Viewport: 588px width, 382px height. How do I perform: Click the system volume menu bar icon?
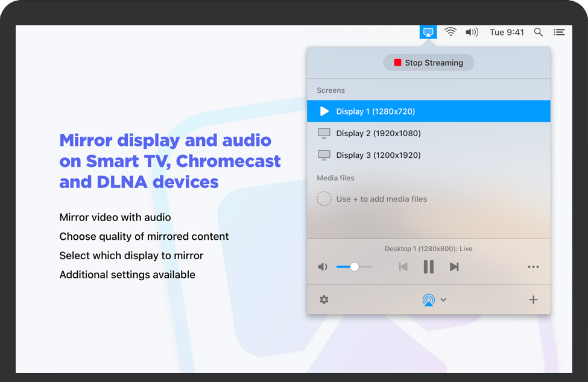tap(472, 32)
